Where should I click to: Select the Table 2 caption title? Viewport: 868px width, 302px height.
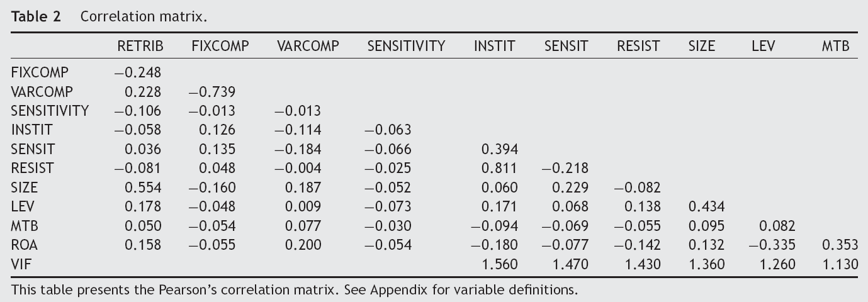109,16
